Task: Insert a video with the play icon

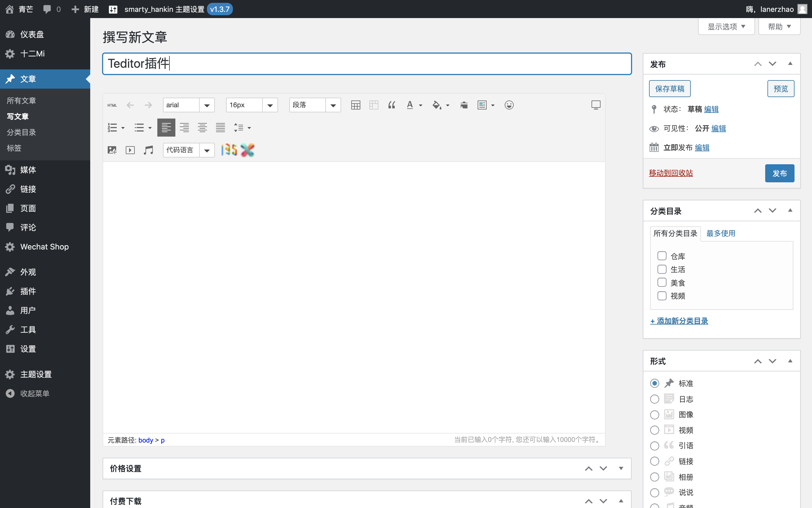Action: 130,150
